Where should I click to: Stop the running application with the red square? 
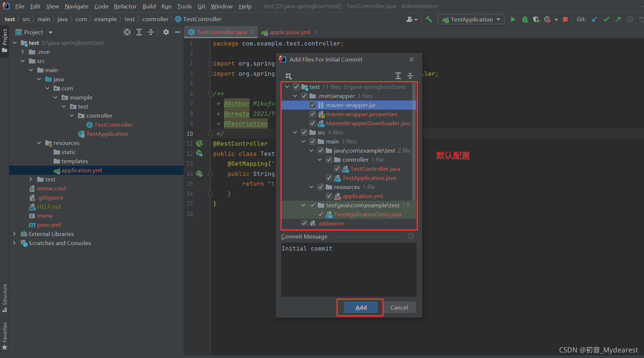click(565, 19)
